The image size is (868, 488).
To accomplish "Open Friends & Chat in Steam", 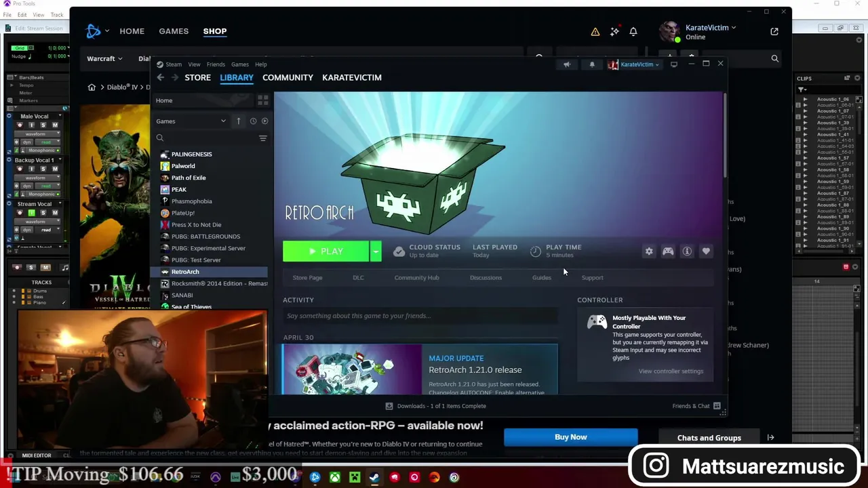I will pyautogui.click(x=696, y=406).
